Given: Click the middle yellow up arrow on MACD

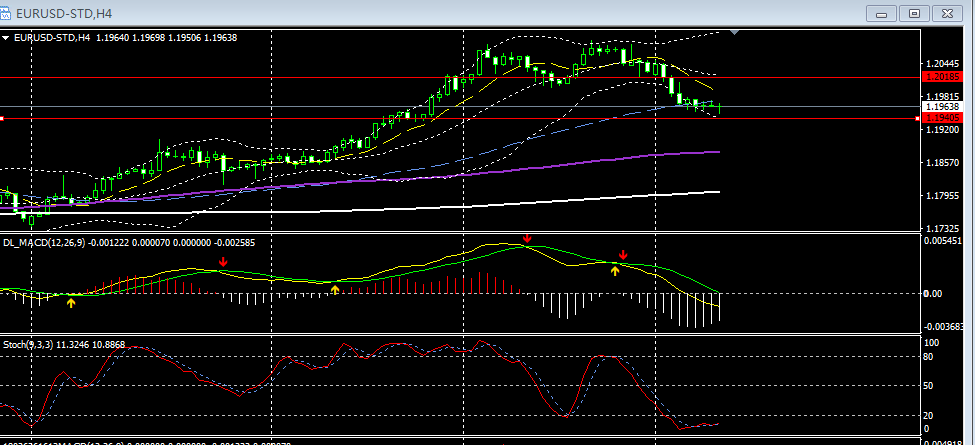Looking at the screenshot, I should [335, 289].
